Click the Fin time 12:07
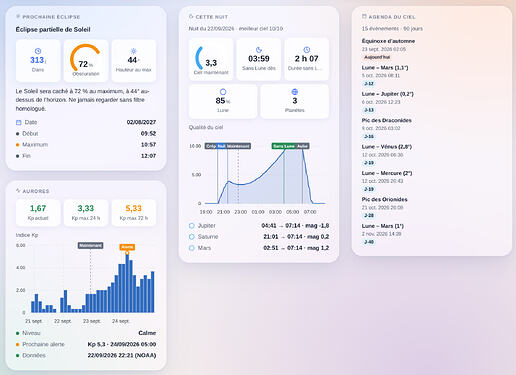 pyautogui.click(x=148, y=156)
